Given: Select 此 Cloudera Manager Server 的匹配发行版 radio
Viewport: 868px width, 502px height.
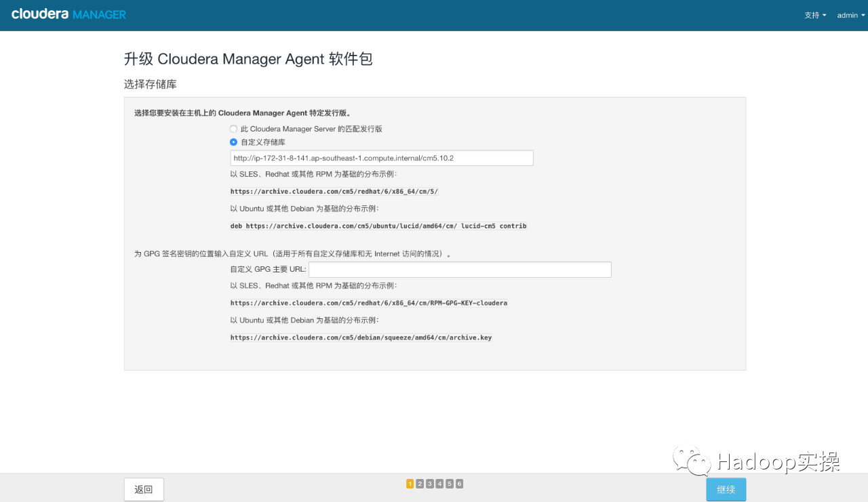Looking at the screenshot, I should click(234, 129).
